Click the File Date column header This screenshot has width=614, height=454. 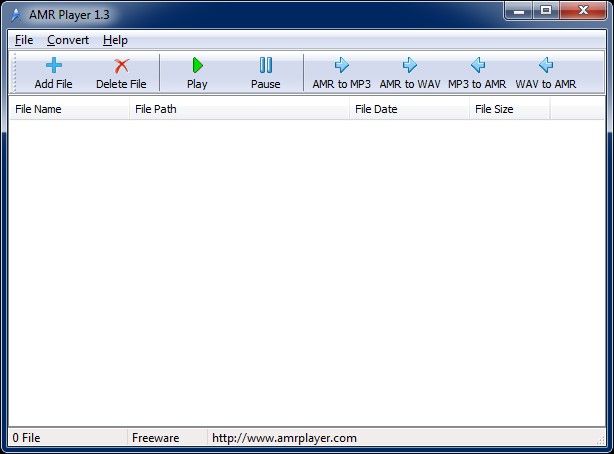click(x=409, y=109)
